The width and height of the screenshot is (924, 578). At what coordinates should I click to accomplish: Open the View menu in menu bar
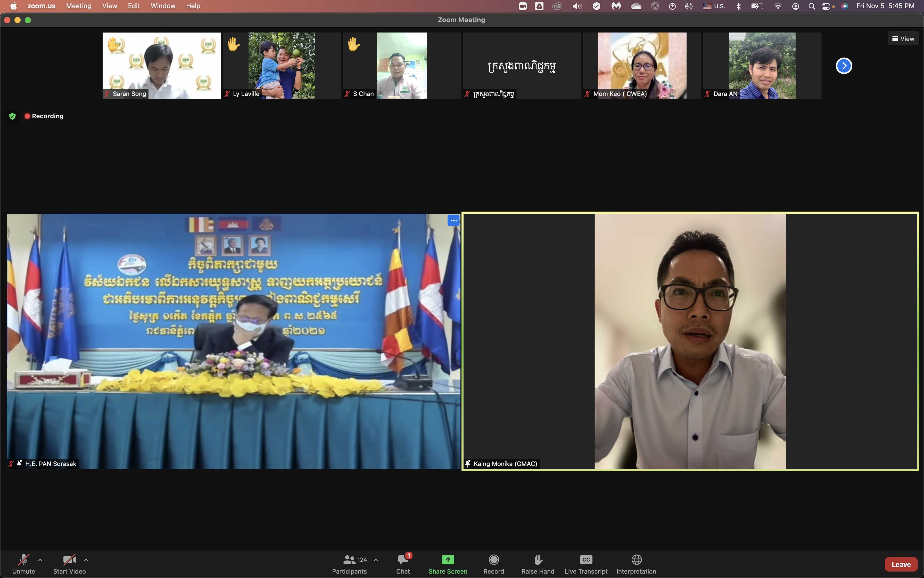tap(110, 6)
